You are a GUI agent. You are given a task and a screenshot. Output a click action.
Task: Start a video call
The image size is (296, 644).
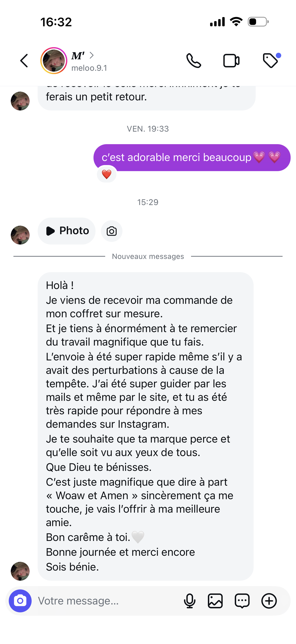pos(231,61)
